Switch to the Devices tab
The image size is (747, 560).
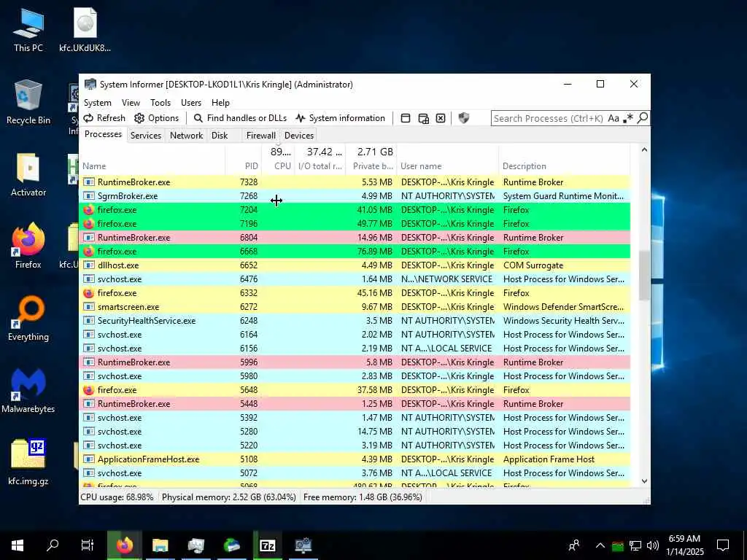click(299, 135)
